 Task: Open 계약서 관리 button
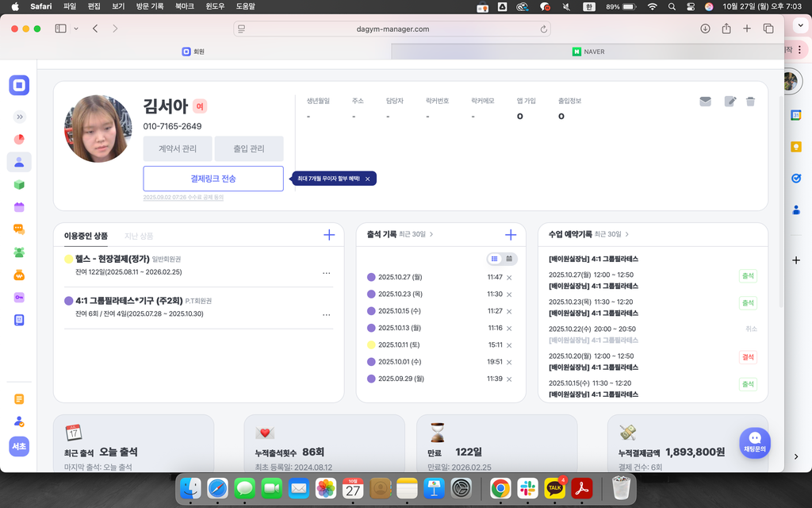pyautogui.click(x=178, y=148)
